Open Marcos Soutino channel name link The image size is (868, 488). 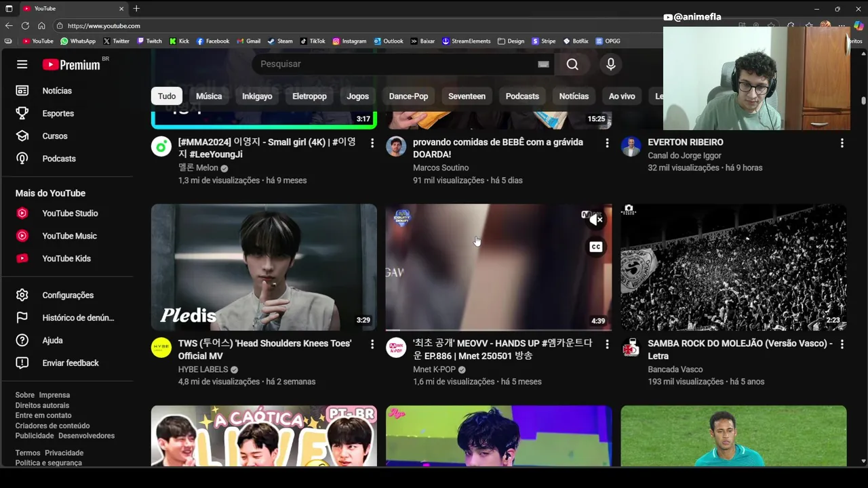(441, 168)
